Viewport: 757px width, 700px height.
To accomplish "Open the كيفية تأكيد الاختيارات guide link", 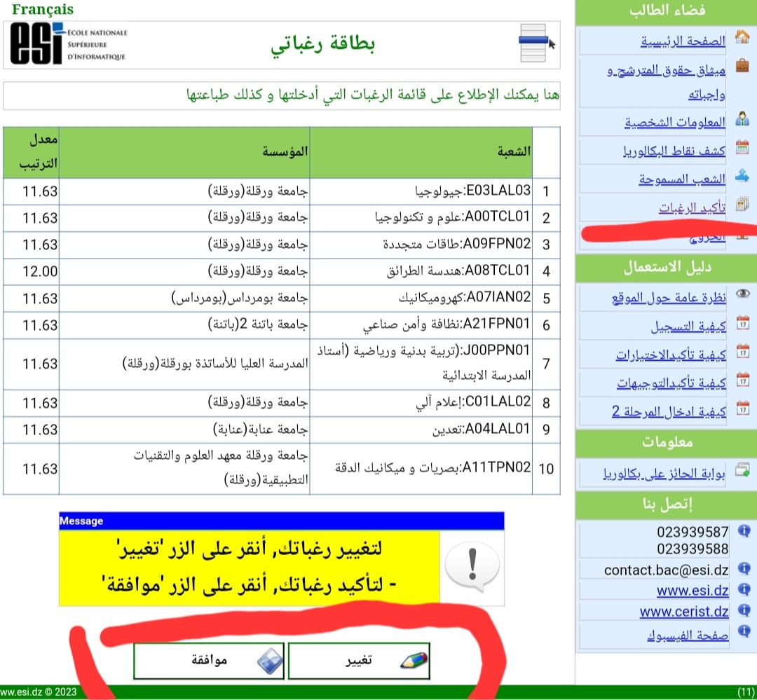I will [671, 355].
